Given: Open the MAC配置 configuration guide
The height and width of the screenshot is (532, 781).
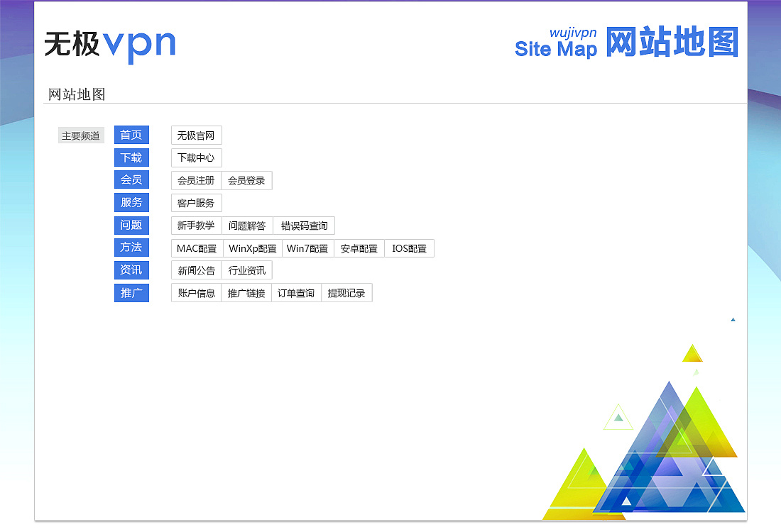Looking at the screenshot, I should (195, 248).
